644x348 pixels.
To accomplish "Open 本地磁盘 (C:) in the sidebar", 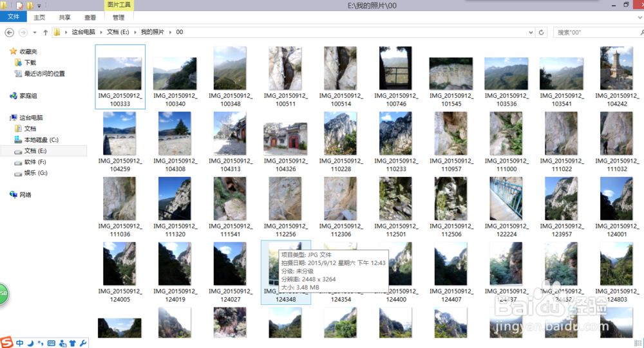I will (37, 140).
